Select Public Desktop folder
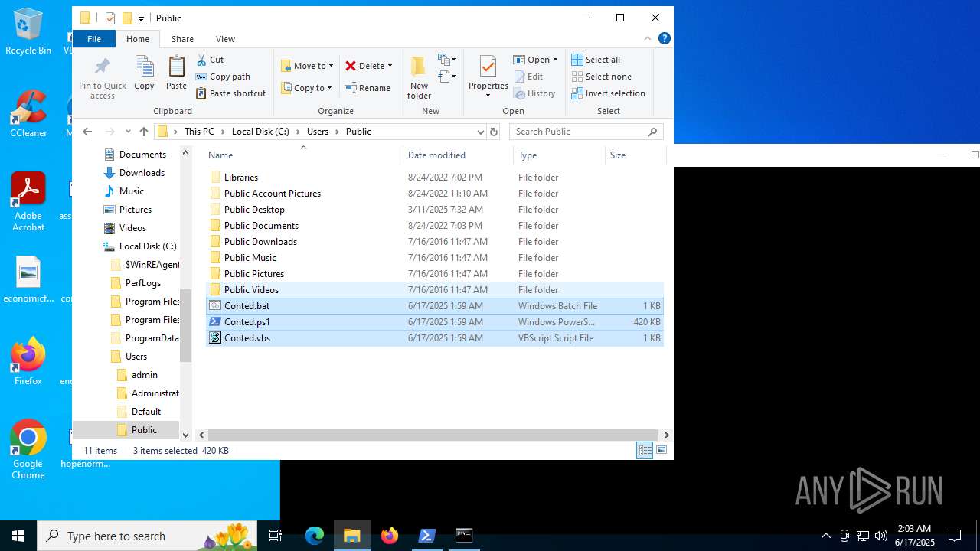 pos(434,210)
